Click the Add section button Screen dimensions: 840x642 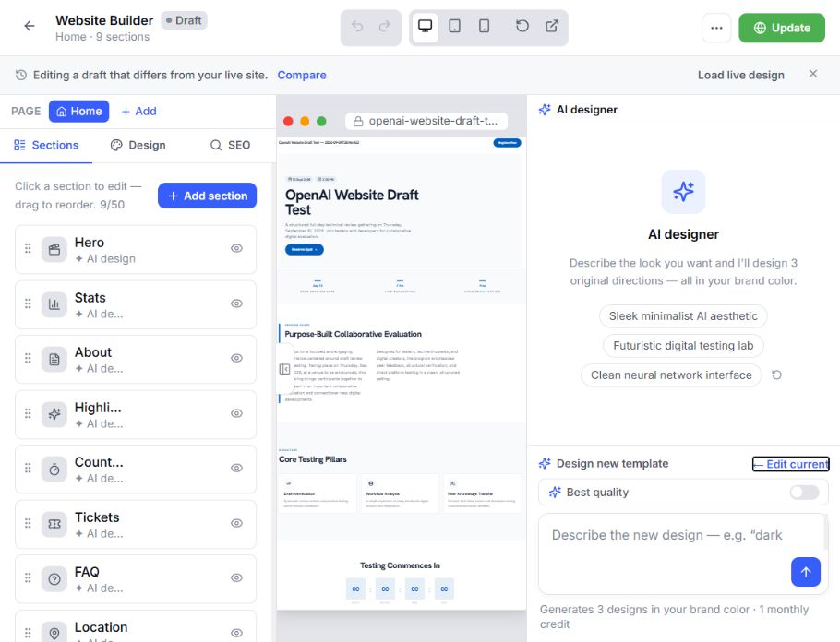(208, 196)
